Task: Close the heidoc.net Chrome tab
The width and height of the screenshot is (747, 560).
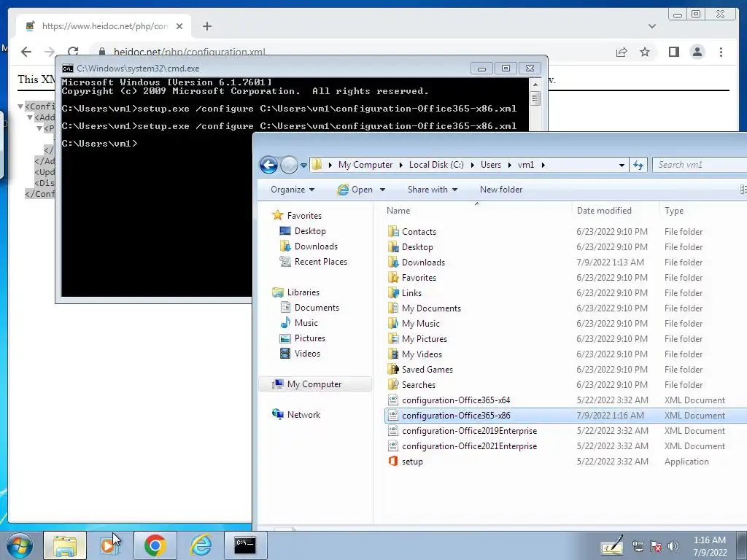Action: [x=179, y=26]
